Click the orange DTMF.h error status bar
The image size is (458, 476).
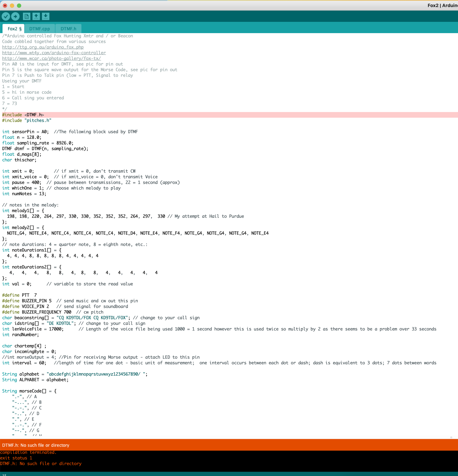pyautogui.click(x=36, y=445)
